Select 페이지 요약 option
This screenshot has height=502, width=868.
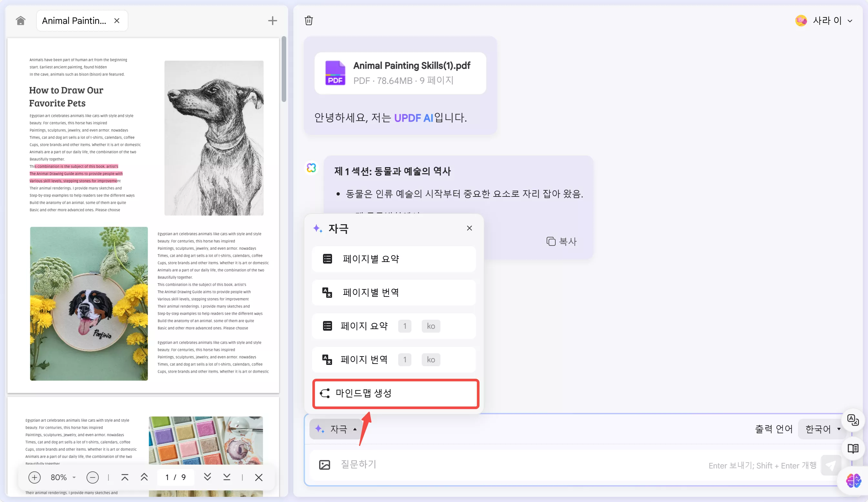click(x=394, y=326)
